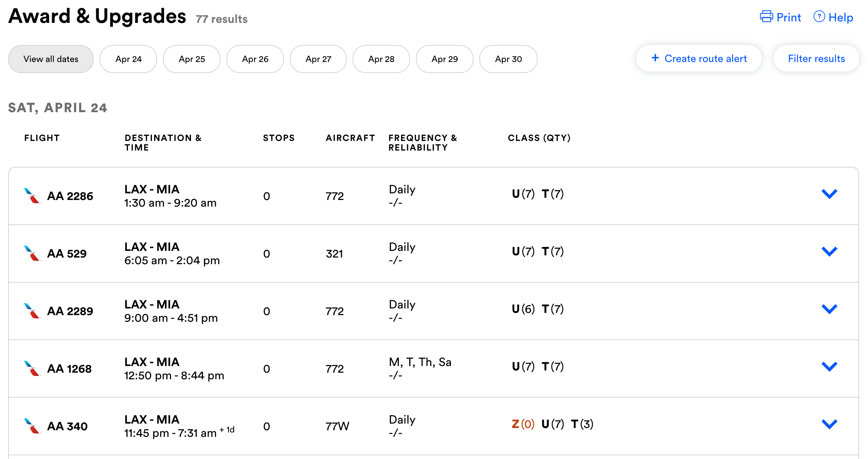Screen dimensions: 868x459
Task: Open Filter results
Action: (x=816, y=59)
